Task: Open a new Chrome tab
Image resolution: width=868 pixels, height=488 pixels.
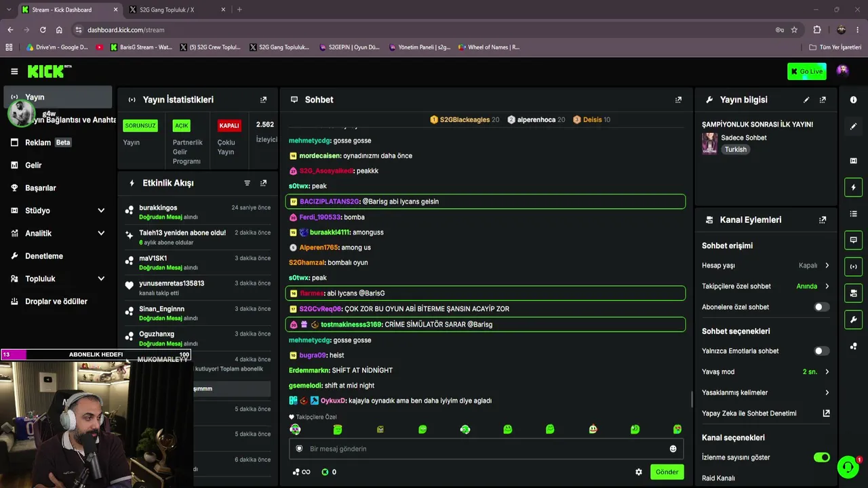Action: pyautogui.click(x=239, y=9)
